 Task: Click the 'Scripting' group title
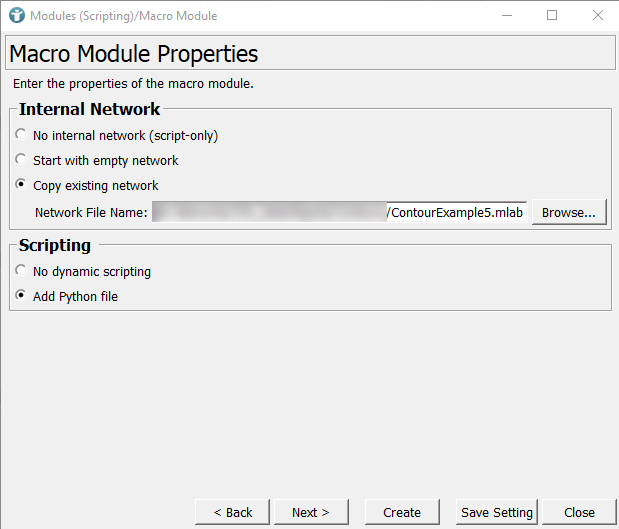point(55,245)
